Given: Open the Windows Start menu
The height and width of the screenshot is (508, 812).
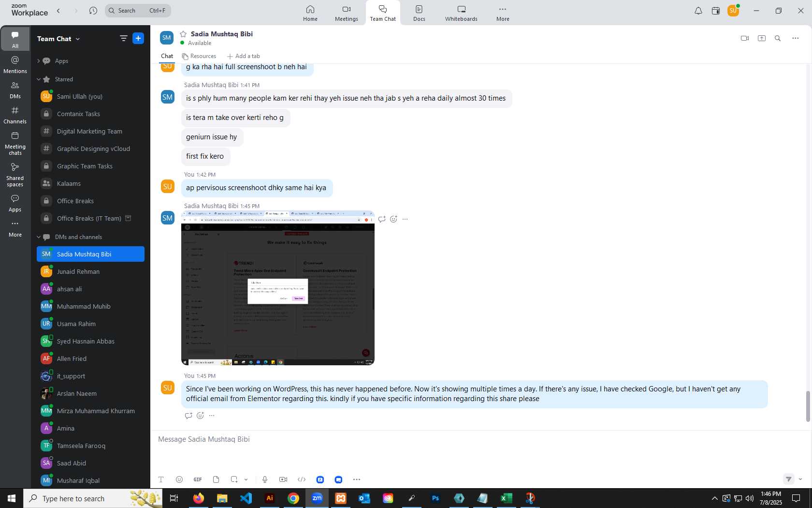Looking at the screenshot, I should [x=12, y=498].
